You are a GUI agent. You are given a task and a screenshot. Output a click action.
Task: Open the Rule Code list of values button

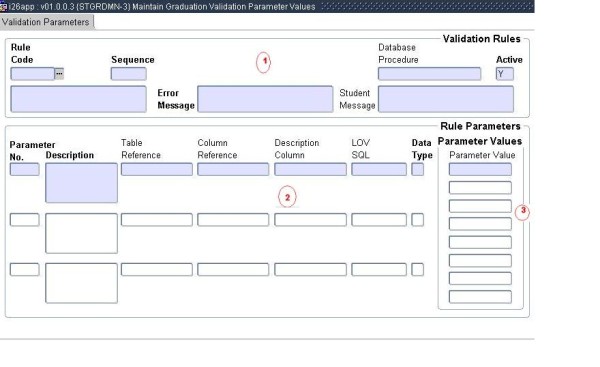[59, 73]
